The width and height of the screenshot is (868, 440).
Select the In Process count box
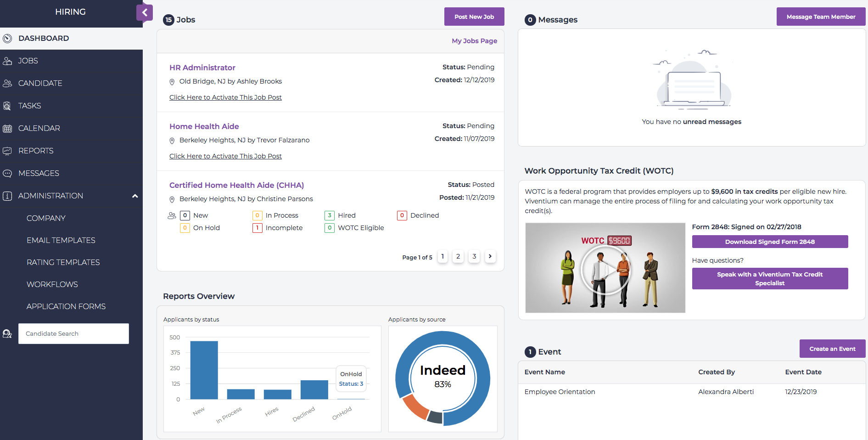click(257, 215)
